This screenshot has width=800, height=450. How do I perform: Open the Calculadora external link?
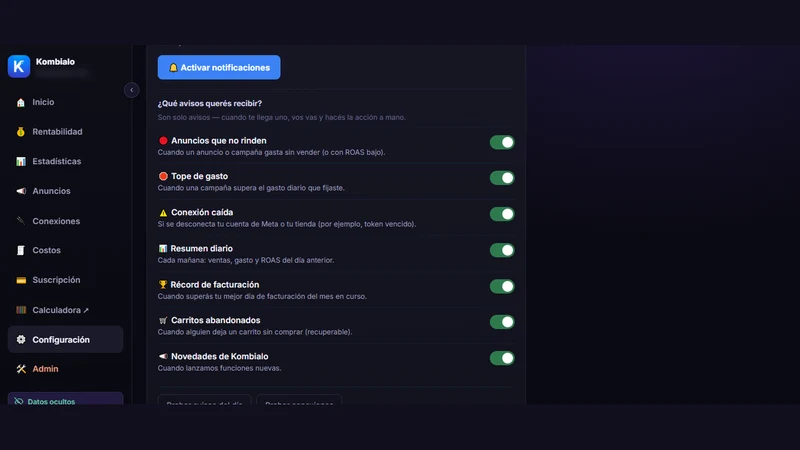65,310
